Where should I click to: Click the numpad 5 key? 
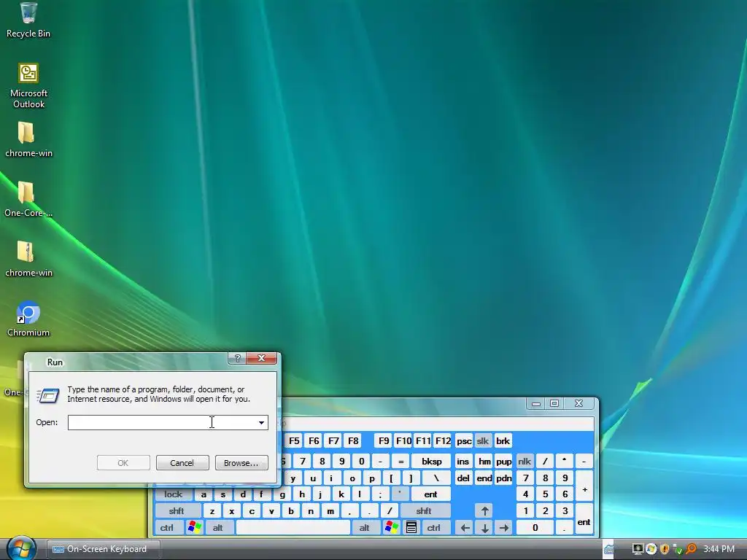546,494
